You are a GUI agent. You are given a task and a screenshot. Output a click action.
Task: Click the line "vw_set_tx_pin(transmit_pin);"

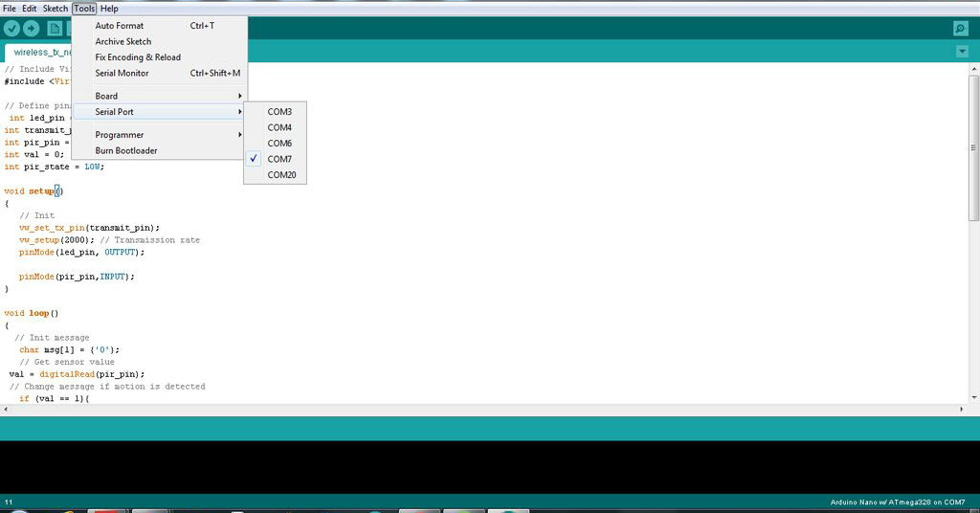tap(89, 228)
